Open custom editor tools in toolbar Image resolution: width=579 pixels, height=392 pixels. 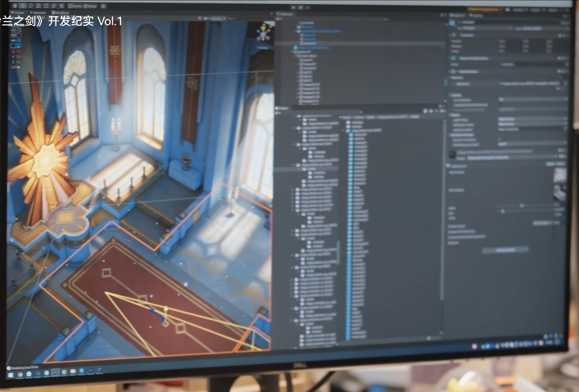click(61, 5)
